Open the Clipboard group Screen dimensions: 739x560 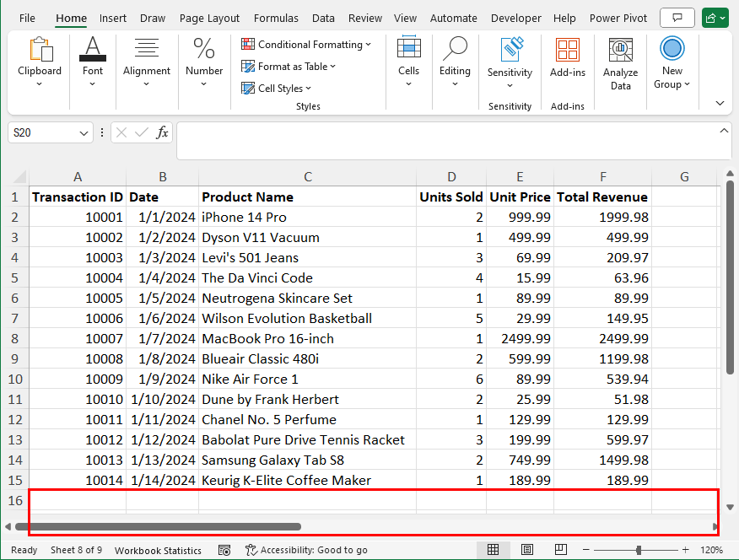(40, 62)
